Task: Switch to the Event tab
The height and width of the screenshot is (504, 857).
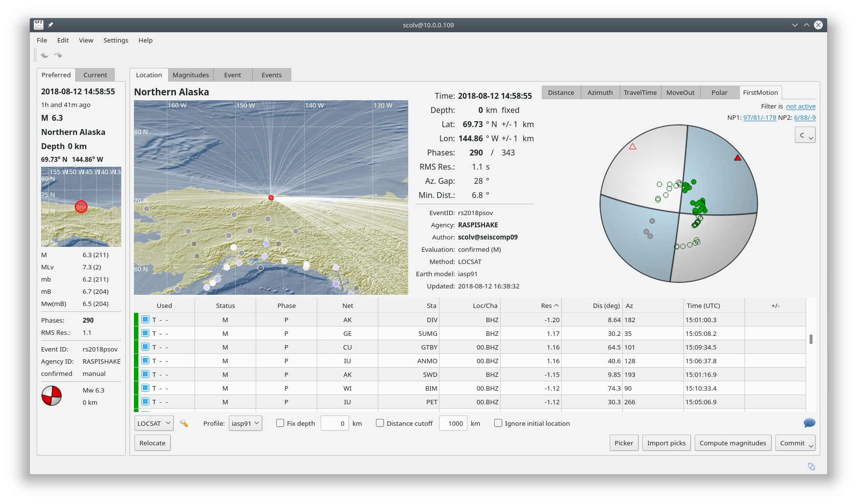Action: (233, 75)
